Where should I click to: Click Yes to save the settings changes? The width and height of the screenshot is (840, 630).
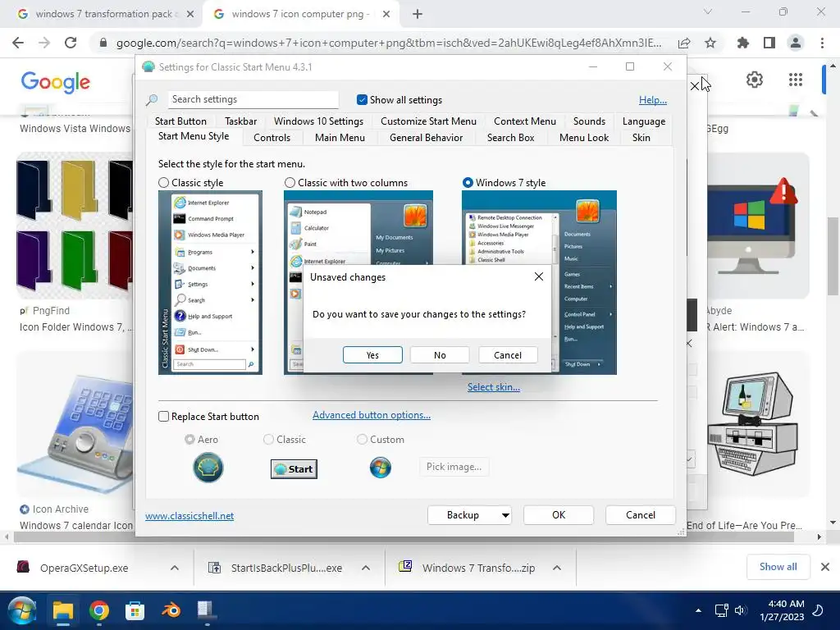[x=372, y=354]
